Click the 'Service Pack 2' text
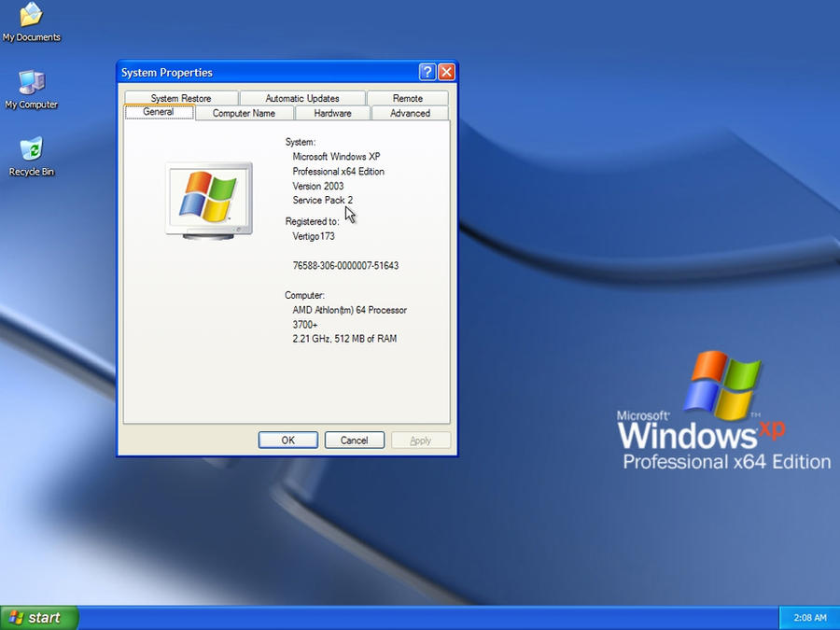Image resolution: width=840 pixels, height=630 pixels. pos(323,200)
